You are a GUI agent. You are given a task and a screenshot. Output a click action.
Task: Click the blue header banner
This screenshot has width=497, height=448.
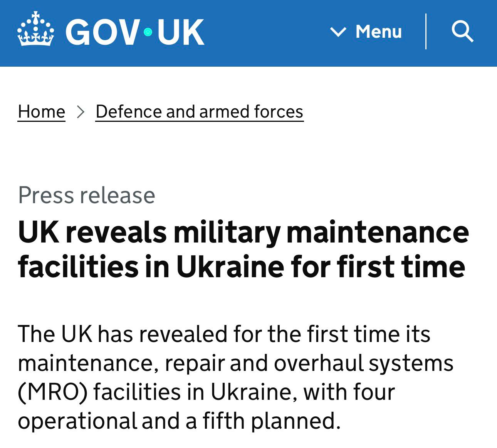(x=248, y=33)
